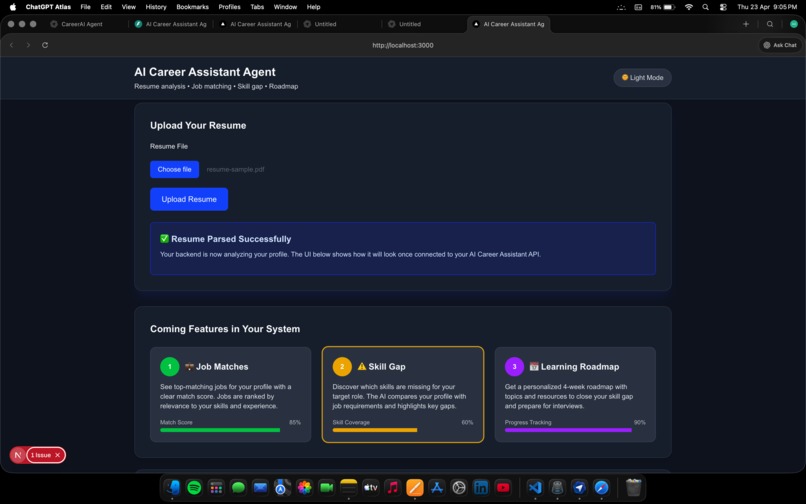Open Mail from the dock
The height and width of the screenshot is (504, 806).
tap(260, 487)
